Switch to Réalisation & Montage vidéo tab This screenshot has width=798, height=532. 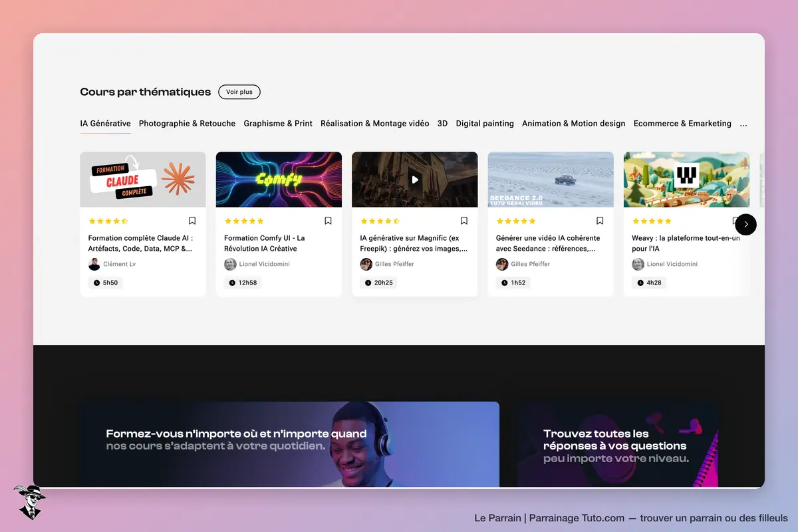[375, 124]
